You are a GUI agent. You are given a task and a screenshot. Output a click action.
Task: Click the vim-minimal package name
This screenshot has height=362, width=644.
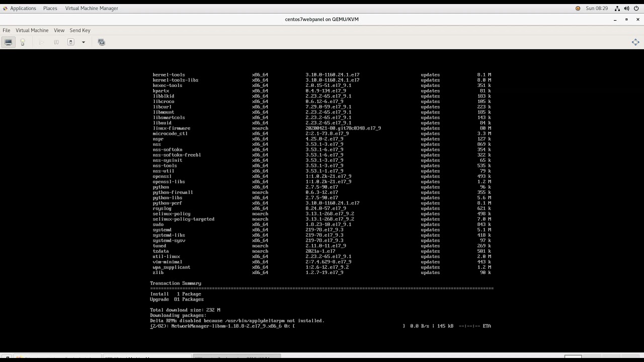point(168,262)
